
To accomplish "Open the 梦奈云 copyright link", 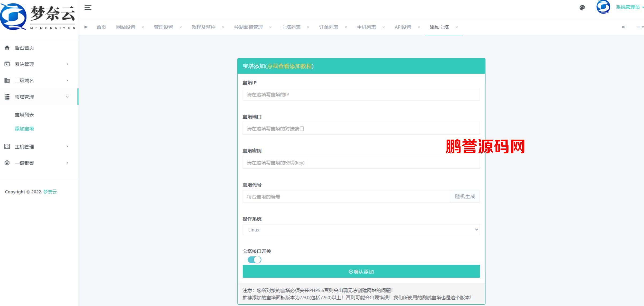I will 50,192.
